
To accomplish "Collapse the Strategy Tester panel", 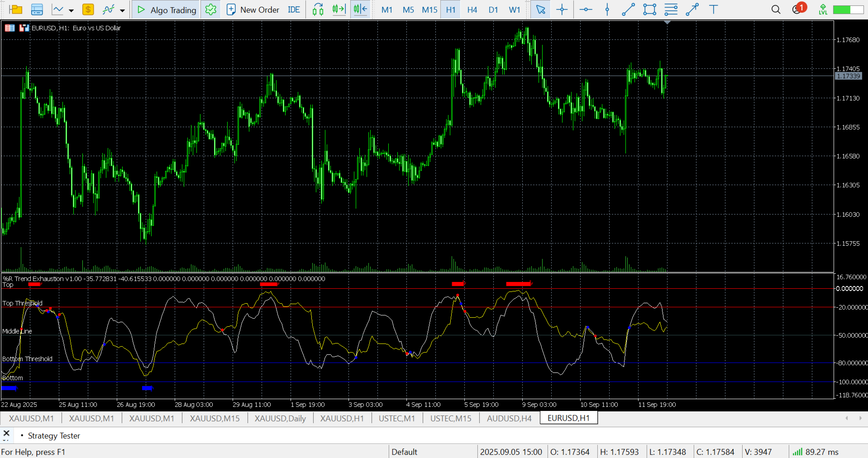I will tap(6, 434).
